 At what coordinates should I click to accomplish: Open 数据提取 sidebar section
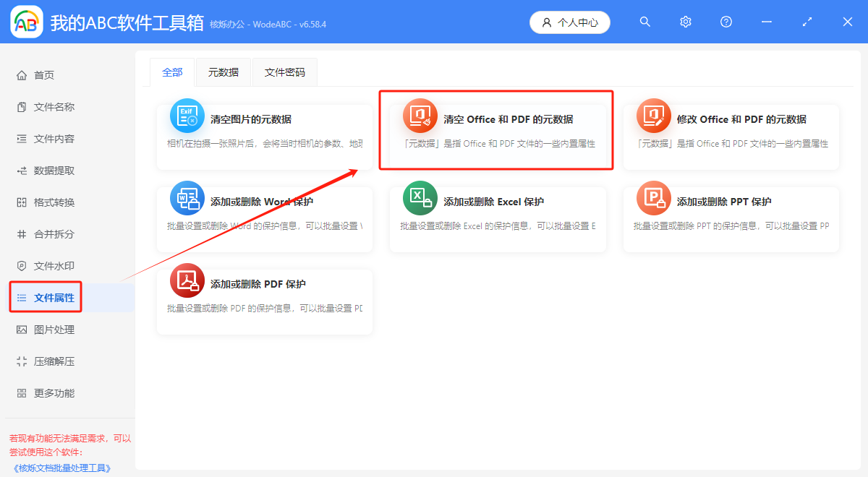click(54, 171)
